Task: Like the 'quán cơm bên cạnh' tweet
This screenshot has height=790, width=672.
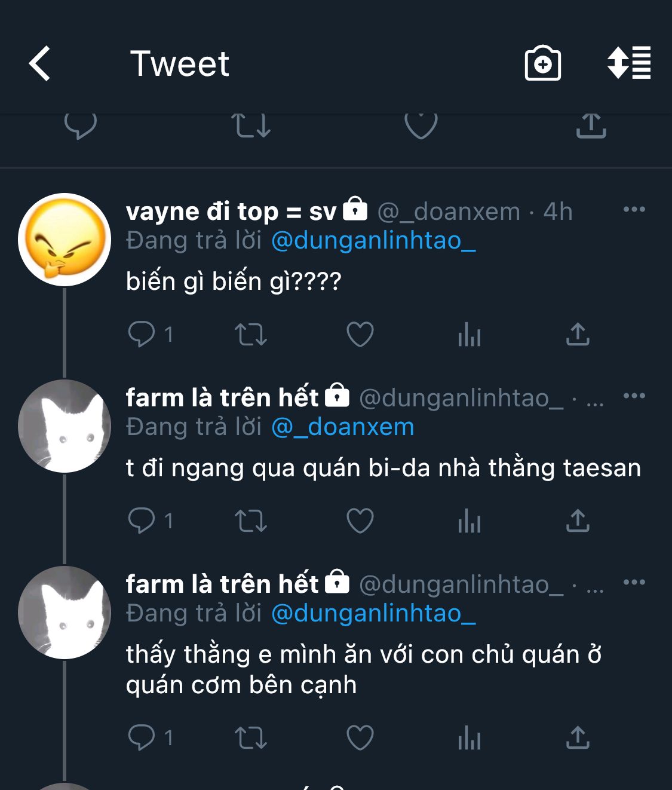Action: pyautogui.click(x=360, y=738)
